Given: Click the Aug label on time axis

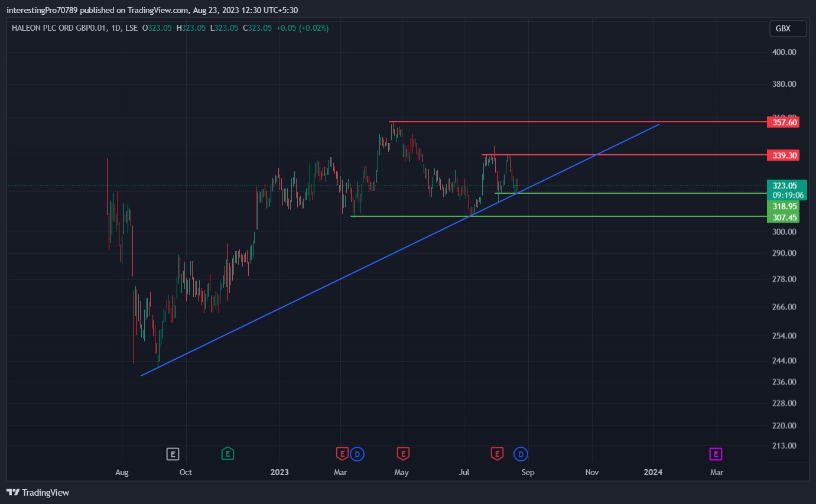Looking at the screenshot, I should (x=122, y=472).
